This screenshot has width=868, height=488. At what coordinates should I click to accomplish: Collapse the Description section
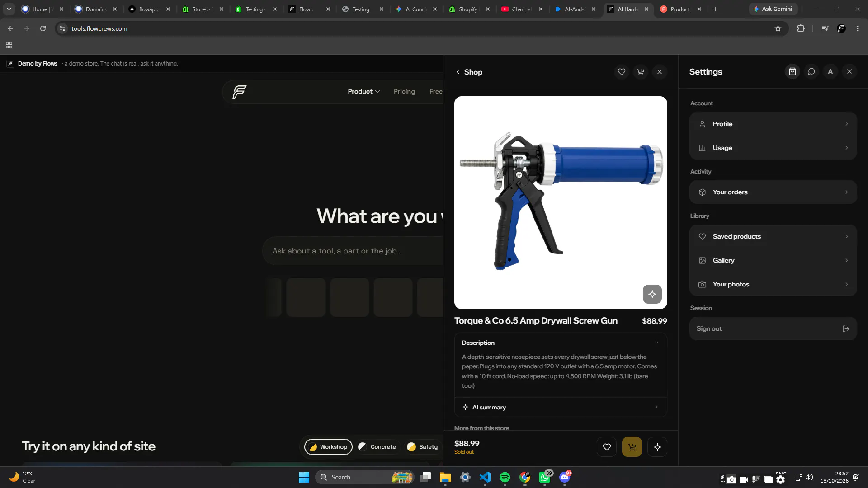[x=561, y=343]
